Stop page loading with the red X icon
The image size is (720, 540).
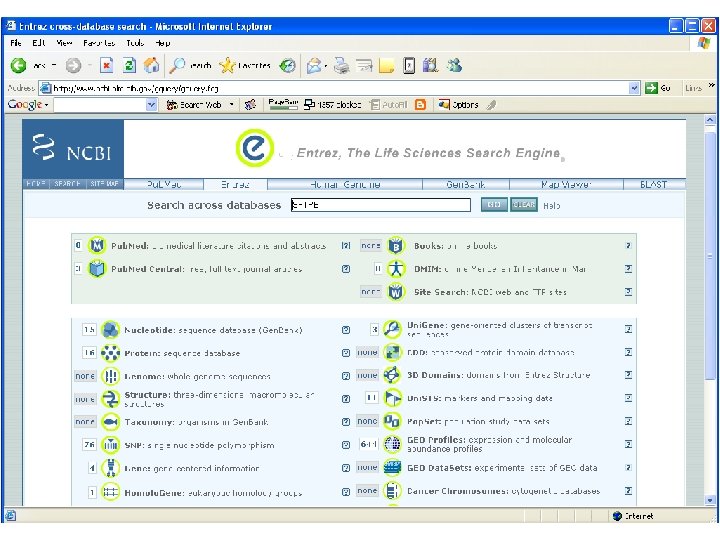(107, 66)
